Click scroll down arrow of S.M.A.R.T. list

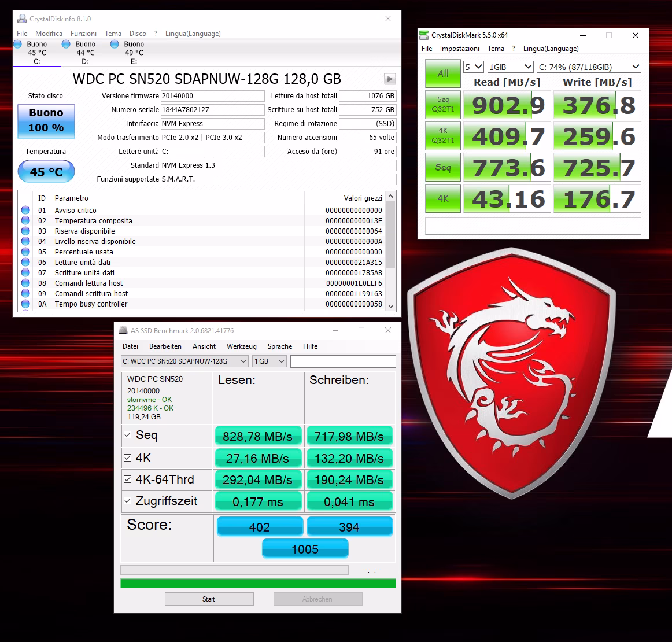(390, 306)
